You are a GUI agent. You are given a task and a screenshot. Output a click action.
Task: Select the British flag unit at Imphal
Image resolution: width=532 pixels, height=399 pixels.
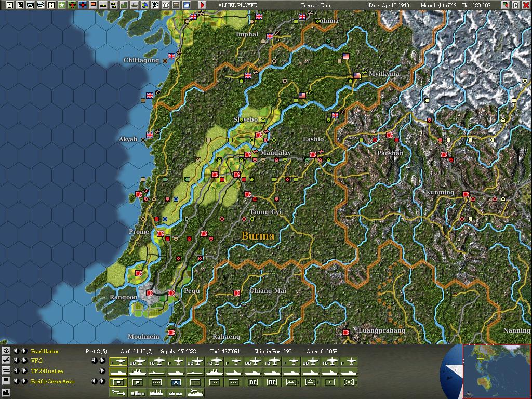pyautogui.click(x=270, y=36)
